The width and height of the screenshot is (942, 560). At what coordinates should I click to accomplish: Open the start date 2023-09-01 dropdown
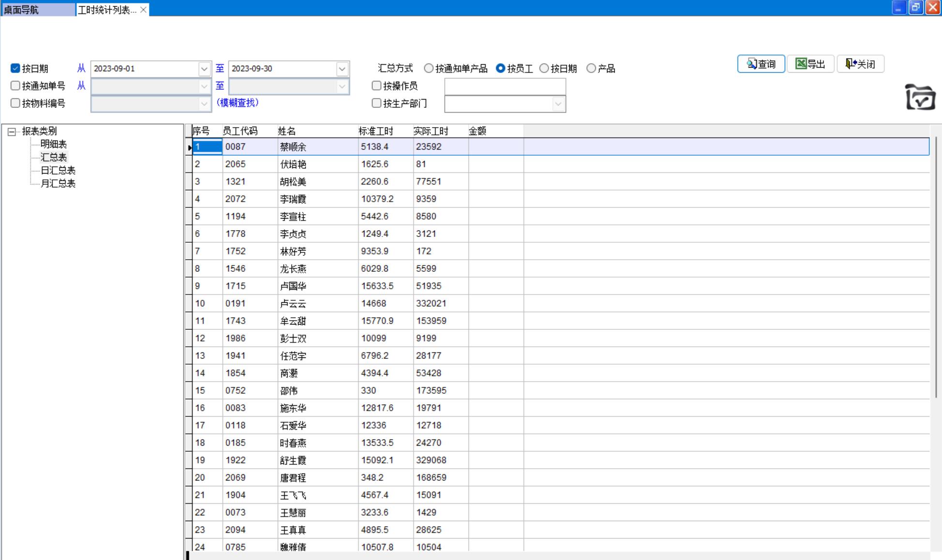[x=204, y=69]
